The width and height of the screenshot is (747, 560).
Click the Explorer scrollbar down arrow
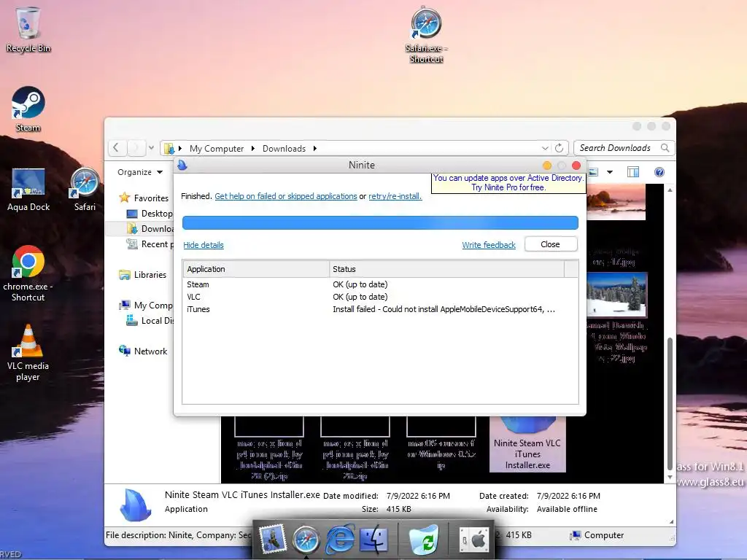tap(670, 477)
